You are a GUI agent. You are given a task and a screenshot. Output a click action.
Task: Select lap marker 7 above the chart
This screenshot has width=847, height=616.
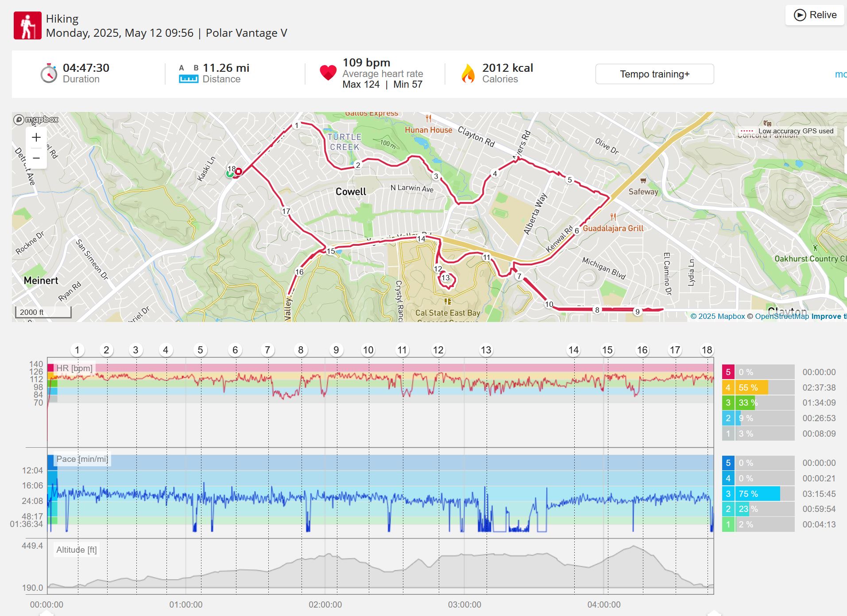point(267,350)
